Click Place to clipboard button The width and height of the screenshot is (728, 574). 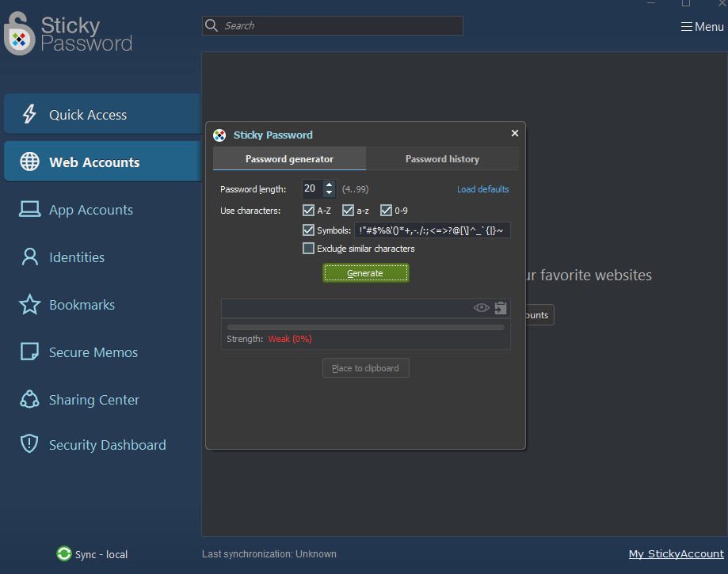[366, 368]
